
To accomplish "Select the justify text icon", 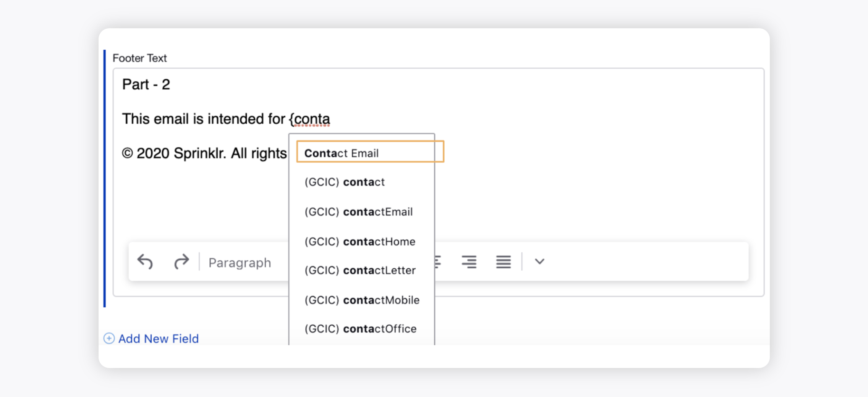I will click(503, 262).
